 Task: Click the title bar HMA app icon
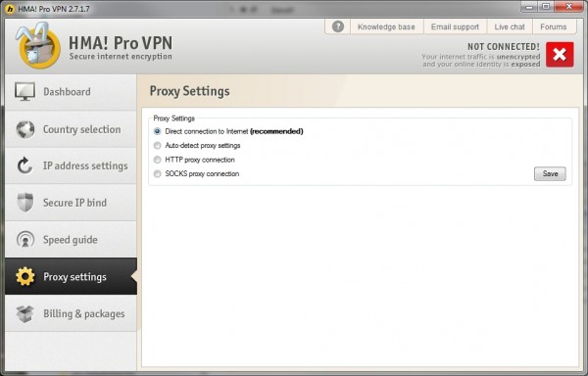[10, 9]
